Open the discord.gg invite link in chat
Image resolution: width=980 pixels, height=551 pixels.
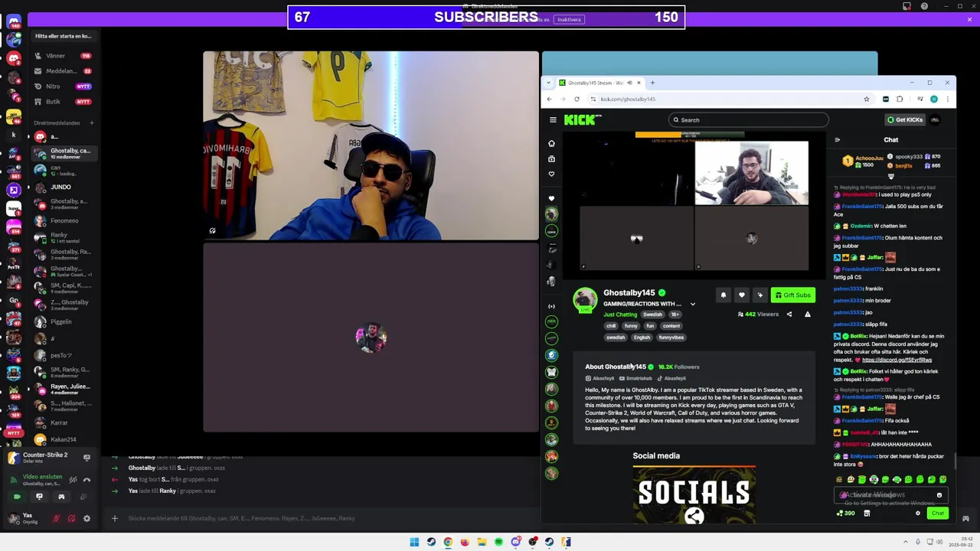coord(897,360)
